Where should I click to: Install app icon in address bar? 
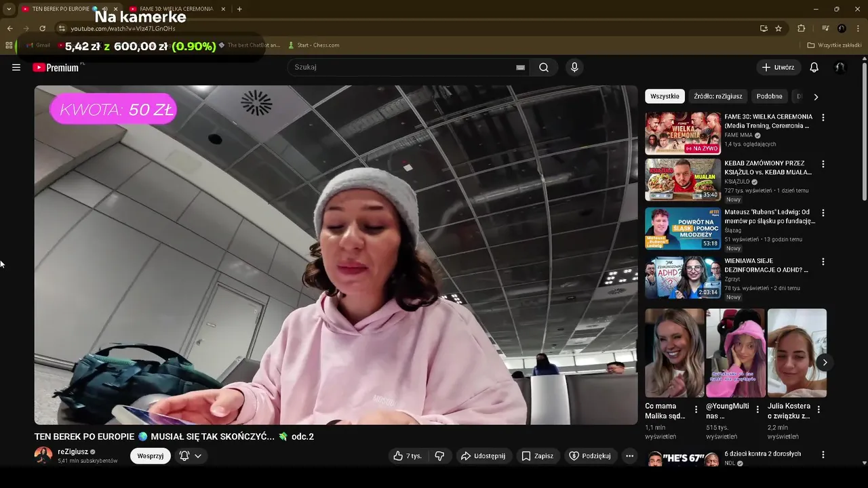click(x=764, y=28)
